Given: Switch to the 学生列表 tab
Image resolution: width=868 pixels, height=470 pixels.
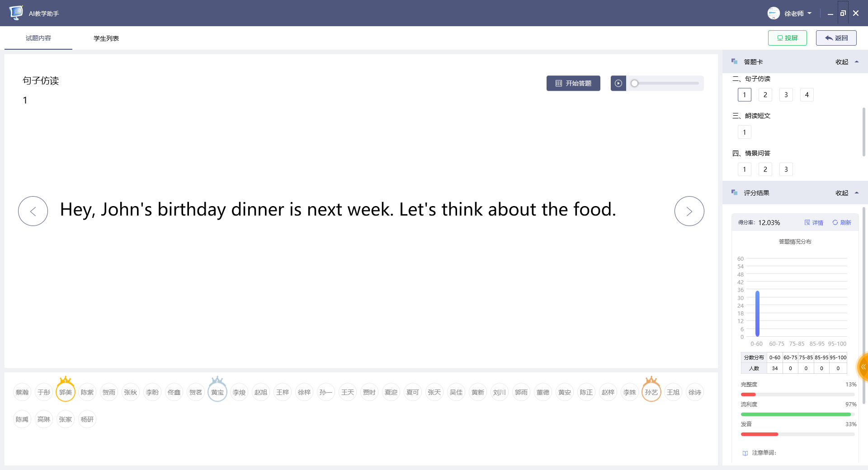Looking at the screenshot, I should 106,38.
